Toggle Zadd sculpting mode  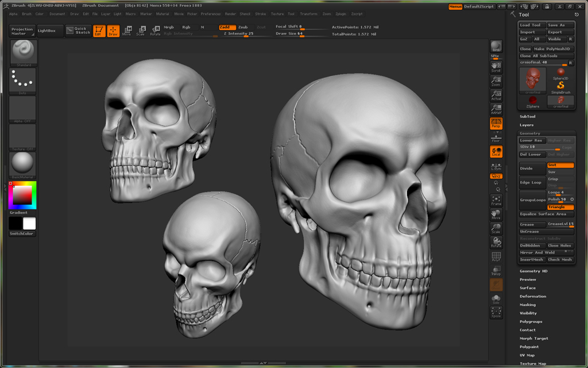227,27
